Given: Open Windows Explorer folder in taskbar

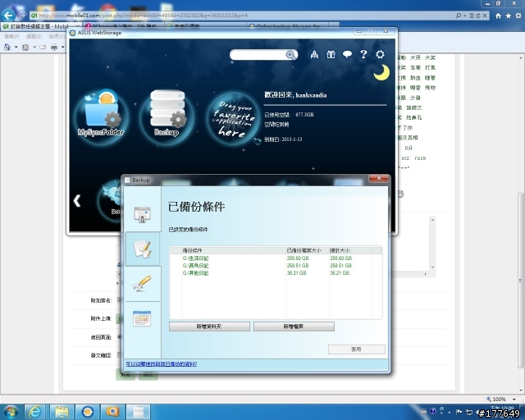Looking at the screenshot, I should pos(62,412).
